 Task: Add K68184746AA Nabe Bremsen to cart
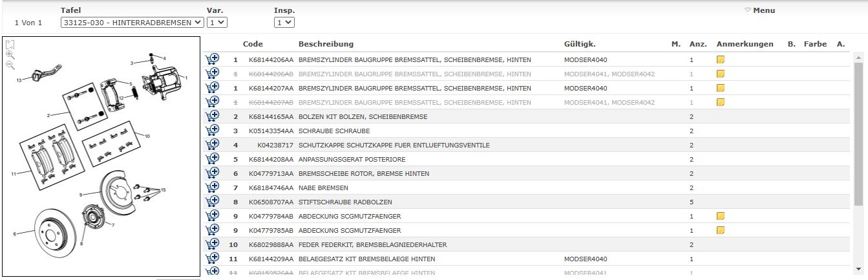[212, 188]
